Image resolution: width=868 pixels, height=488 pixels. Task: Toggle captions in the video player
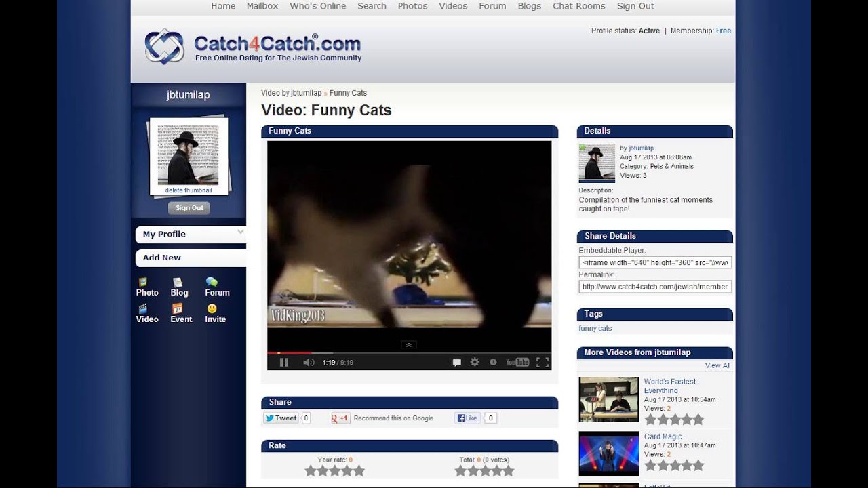[457, 363]
